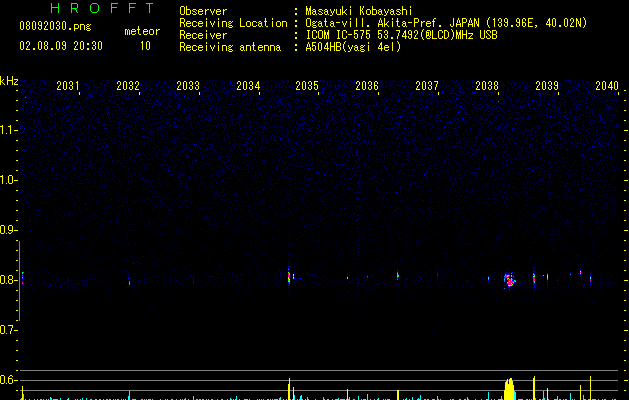Click the 0.7 frequency axis label
Image resolution: width=629 pixels, height=400 pixels.
click(8, 330)
